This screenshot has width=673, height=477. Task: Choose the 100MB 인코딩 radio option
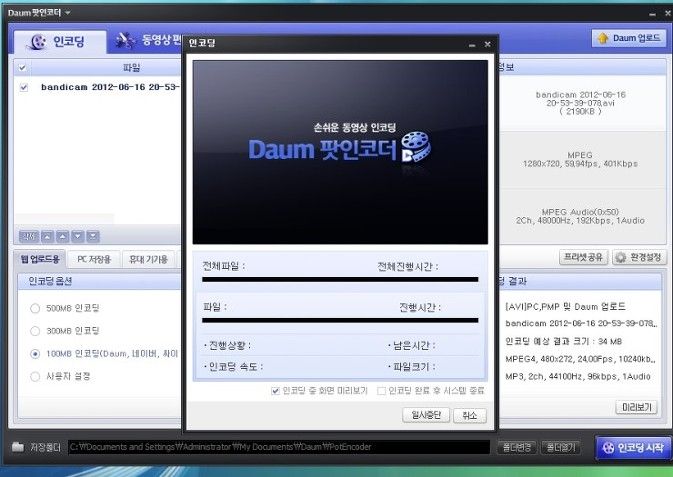[x=35, y=354]
